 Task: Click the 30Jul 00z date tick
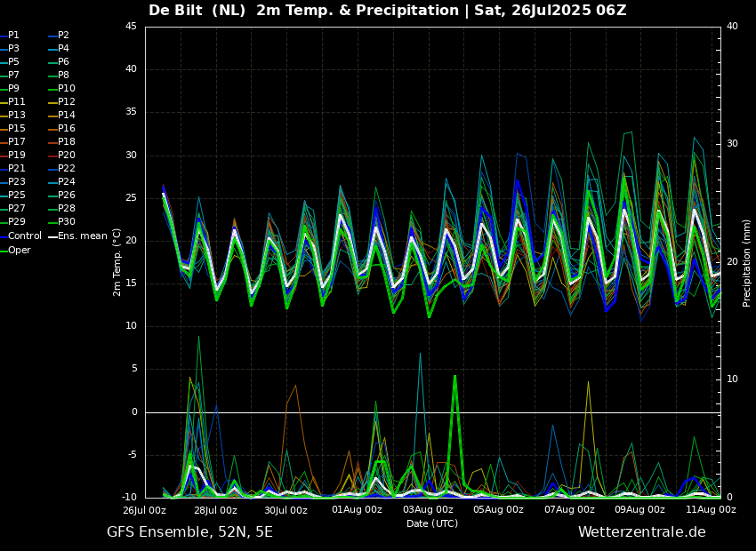pyautogui.click(x=286, y=509)
